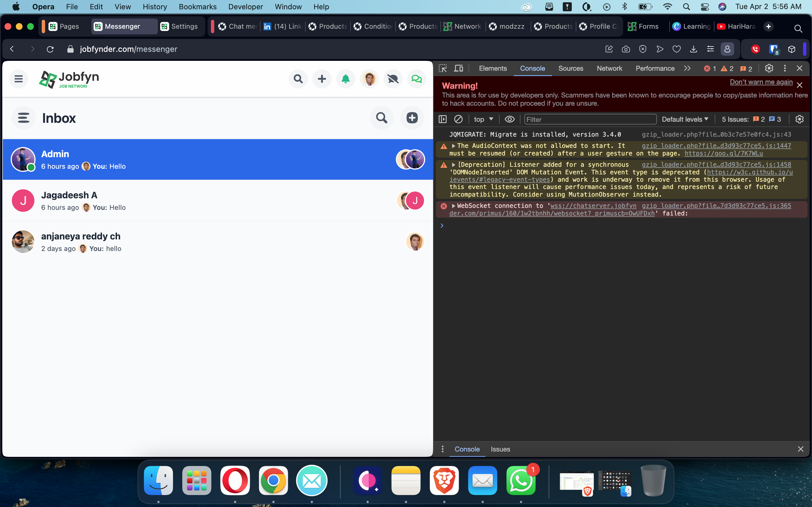
Task: Open the Bookmarks menu in the menu bar
Action: (197, 7)
